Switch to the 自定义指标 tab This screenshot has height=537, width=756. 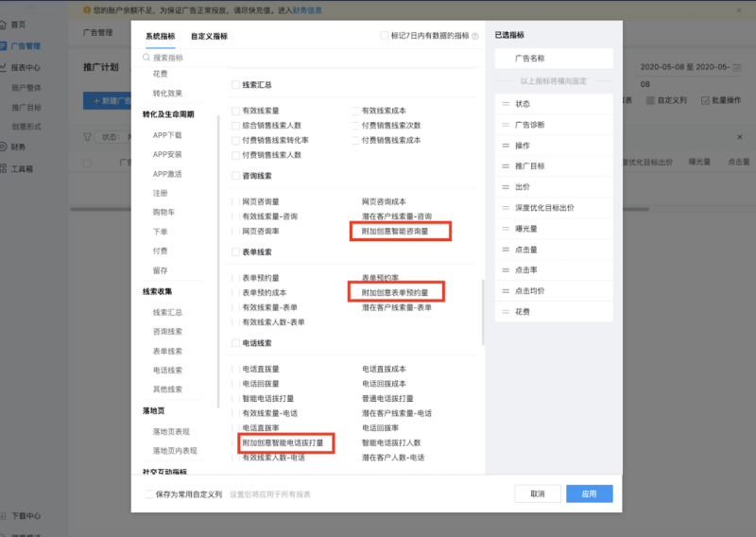(209, 36)
